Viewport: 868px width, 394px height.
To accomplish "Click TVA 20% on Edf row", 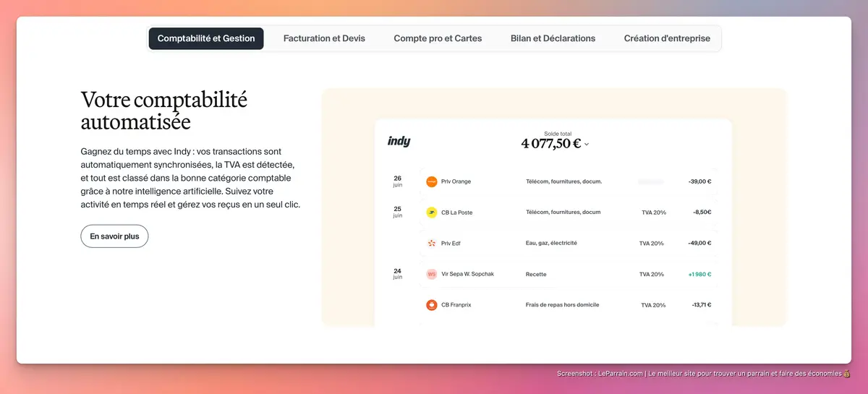I will (651, 243).
